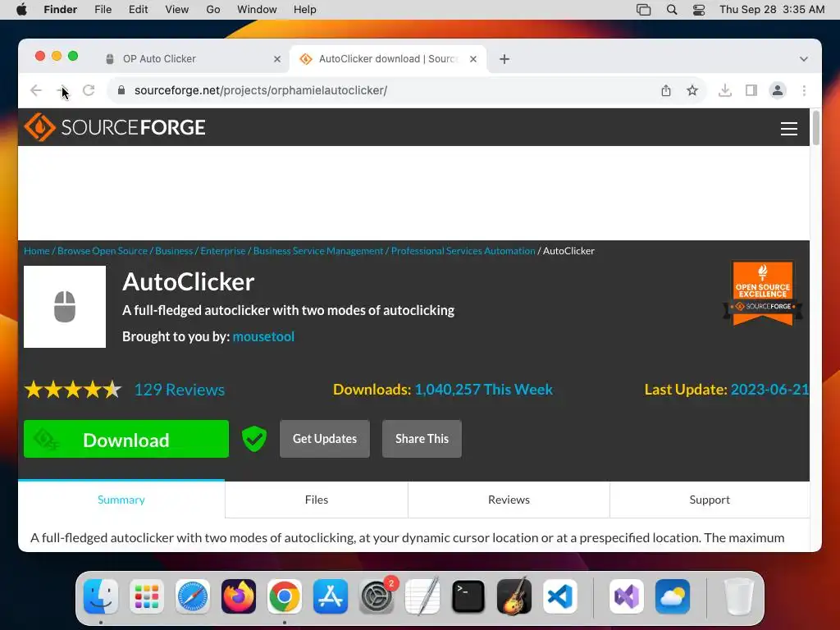Open the Chrome downloads icon

pyautogui.click(x=725, y=90)
